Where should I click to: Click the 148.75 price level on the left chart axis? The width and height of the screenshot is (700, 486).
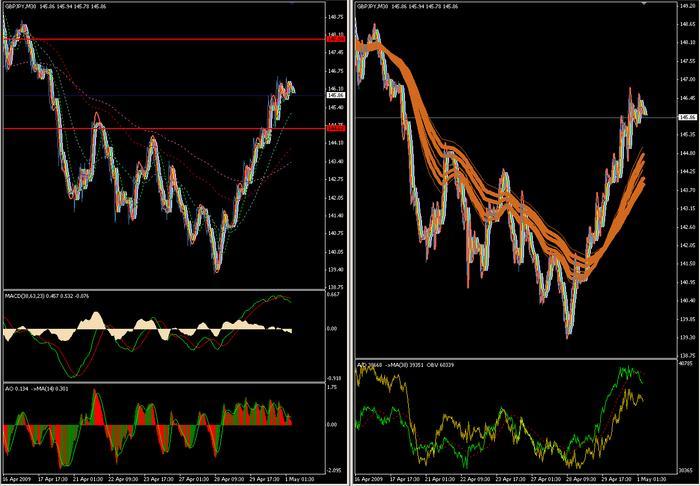coord(335,17)
